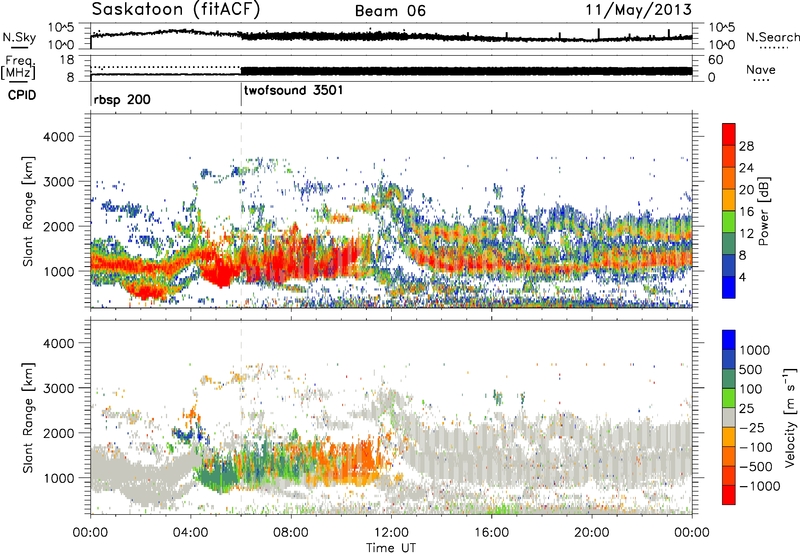Click the '08:00' time axis label

click(291, 533)
